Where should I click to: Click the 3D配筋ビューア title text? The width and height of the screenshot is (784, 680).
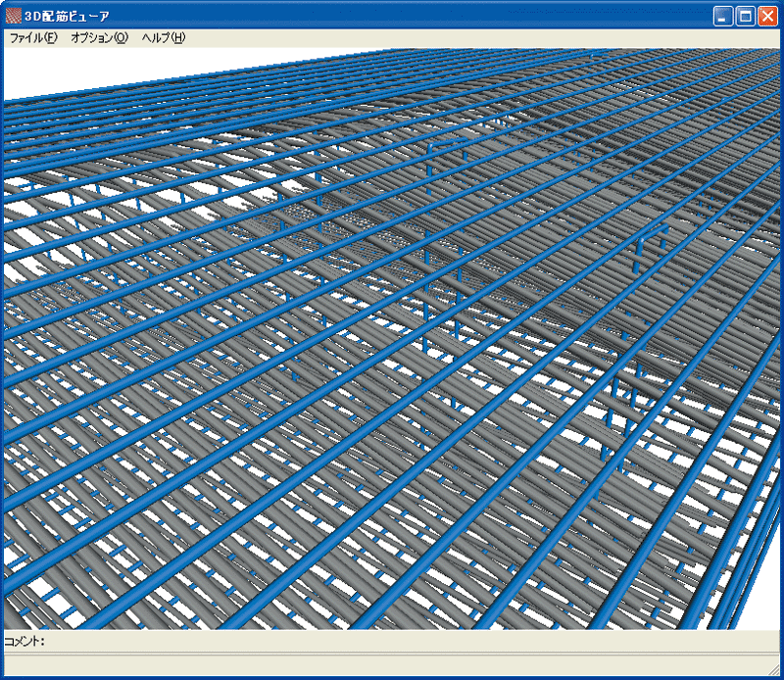tap(67, 17)
